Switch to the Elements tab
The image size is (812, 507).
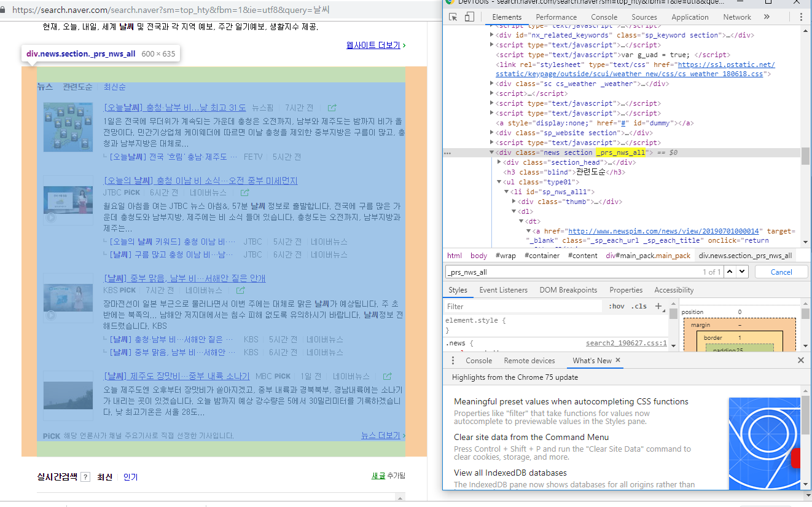pos(507,17)
